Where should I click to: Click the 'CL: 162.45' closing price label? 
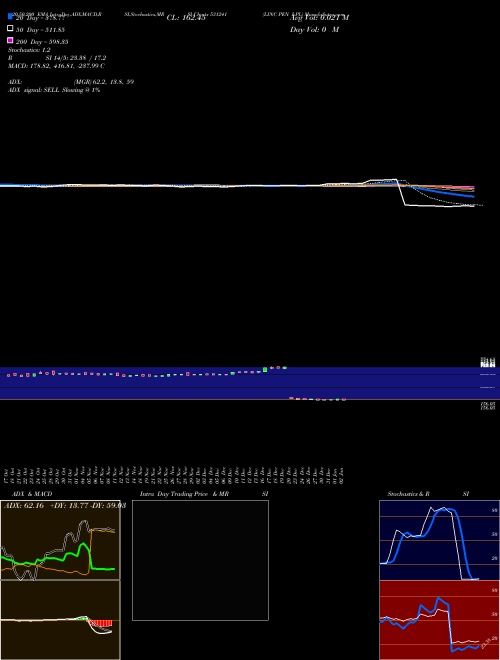[186, 18]
